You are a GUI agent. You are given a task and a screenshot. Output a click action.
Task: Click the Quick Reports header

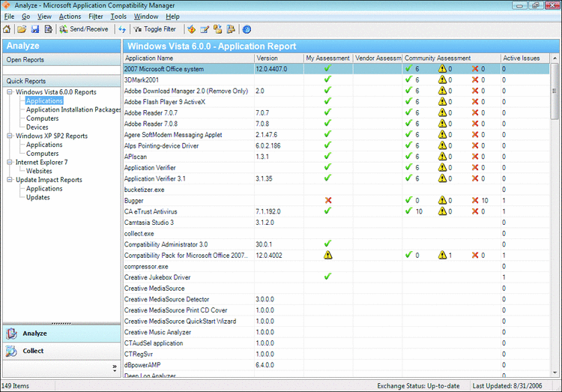tap(61, 81)
